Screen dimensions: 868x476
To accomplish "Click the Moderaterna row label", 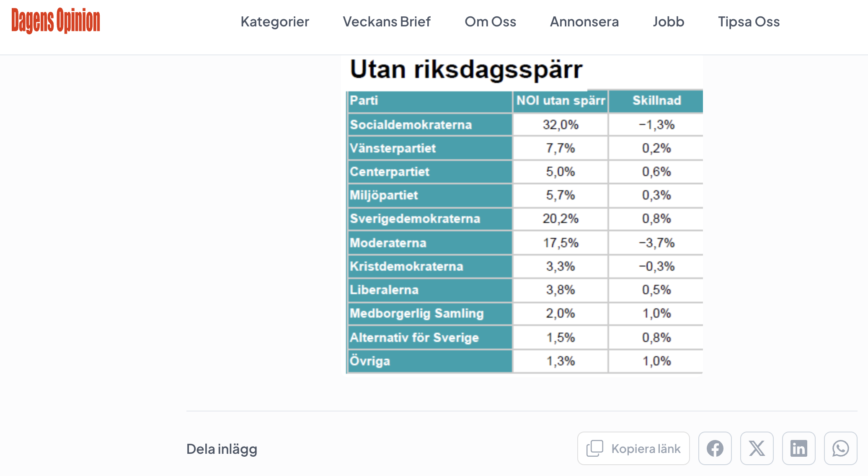I will pyautogui.click(x=388, y=243).
